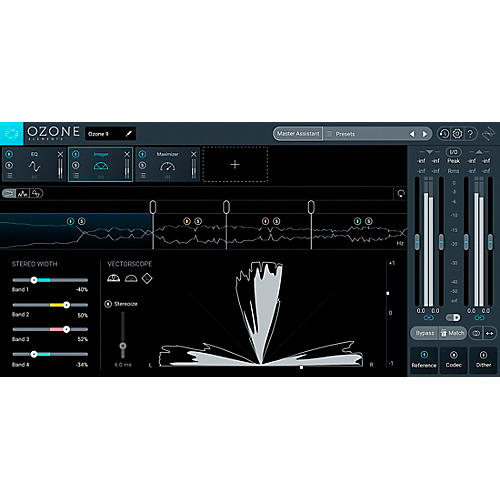Viewport: 500px width, 500px height.
Task: Click the Bypass button
Action: click(424, 333)
